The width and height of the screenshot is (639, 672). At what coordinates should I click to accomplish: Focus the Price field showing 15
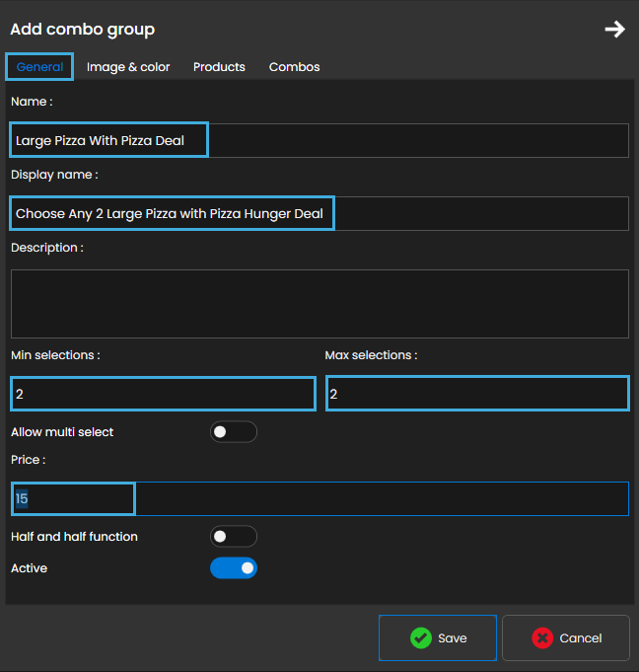319,499
